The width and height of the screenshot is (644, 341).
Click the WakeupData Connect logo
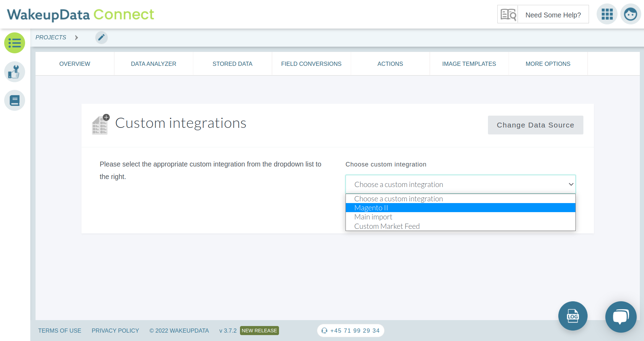click(80, 15)
